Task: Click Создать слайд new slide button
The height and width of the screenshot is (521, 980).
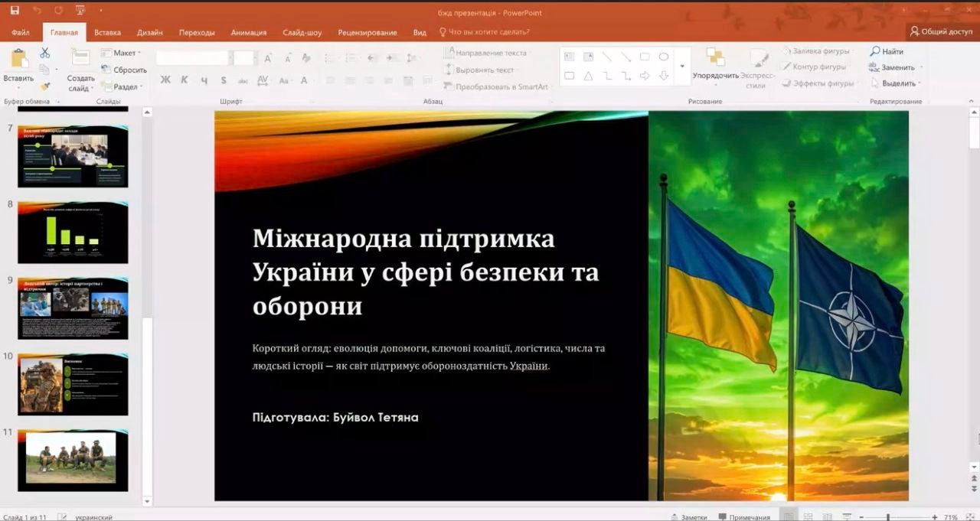Action: click(x=80, y=70)
